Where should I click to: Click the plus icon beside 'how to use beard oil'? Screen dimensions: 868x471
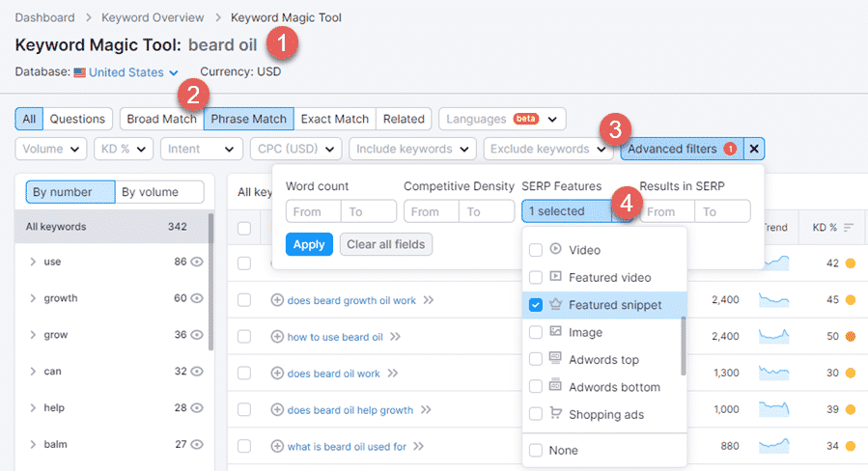[x=277, y=337]
